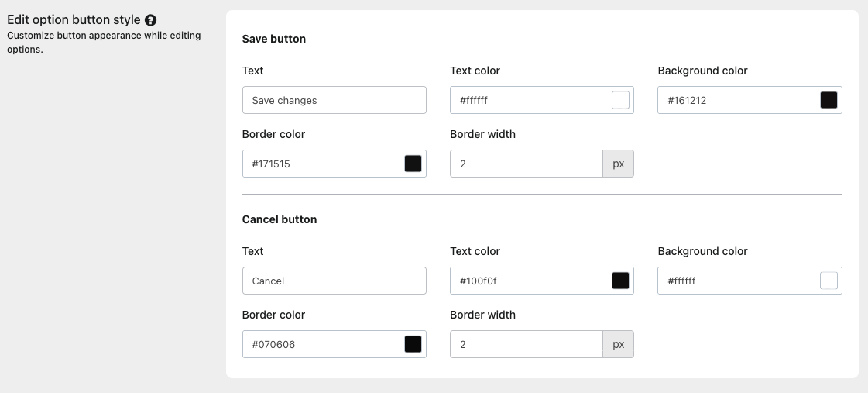868x393 pixels.
Task: Click the help icon beside Edit option button style
Action: point(151,20)
